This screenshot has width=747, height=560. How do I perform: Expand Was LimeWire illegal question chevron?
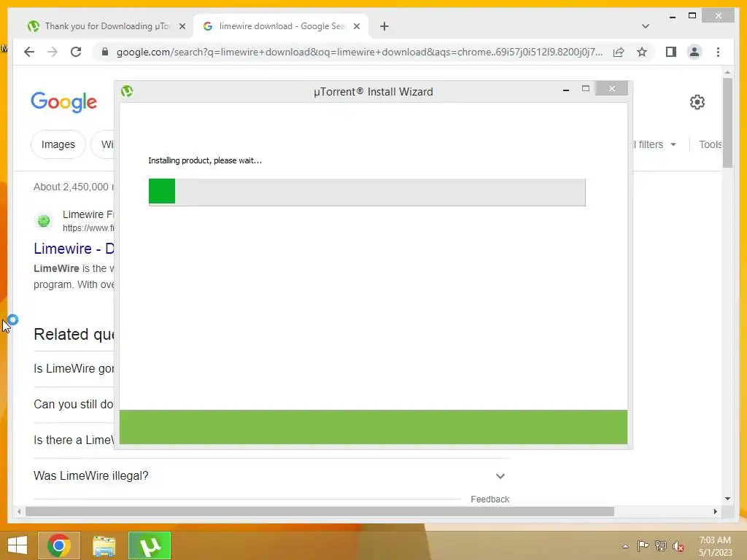[x=500, y=475]
